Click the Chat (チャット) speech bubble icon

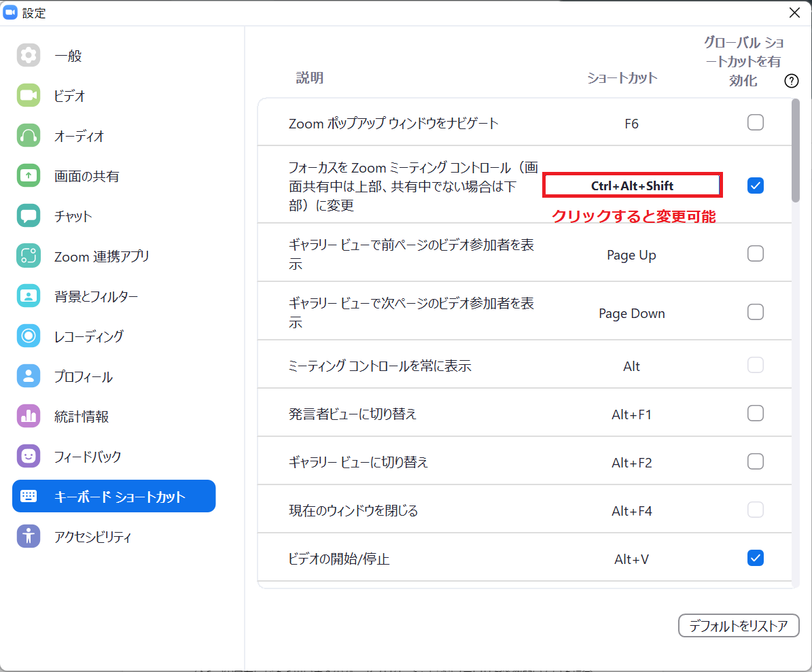[x=29, y=216]
